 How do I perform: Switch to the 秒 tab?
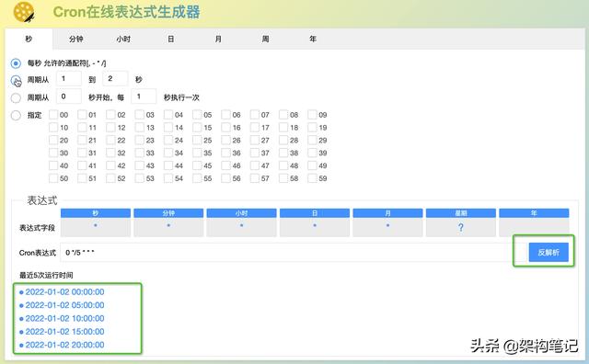29,39
